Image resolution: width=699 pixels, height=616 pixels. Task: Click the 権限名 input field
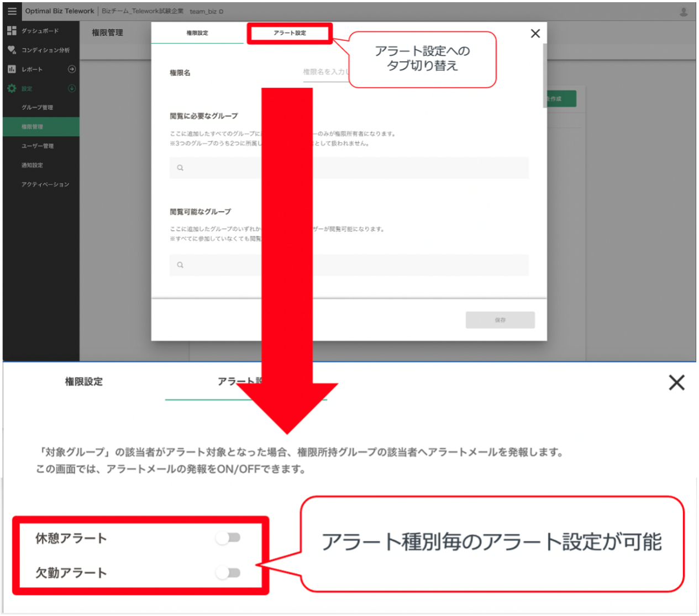click(326, 72)
